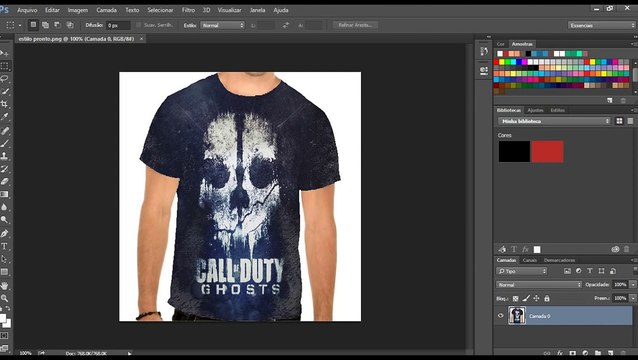Select the Quick Selection tool
Image resolution: width=638 pixels, height=360 pixels.
(x=4, y=92)
